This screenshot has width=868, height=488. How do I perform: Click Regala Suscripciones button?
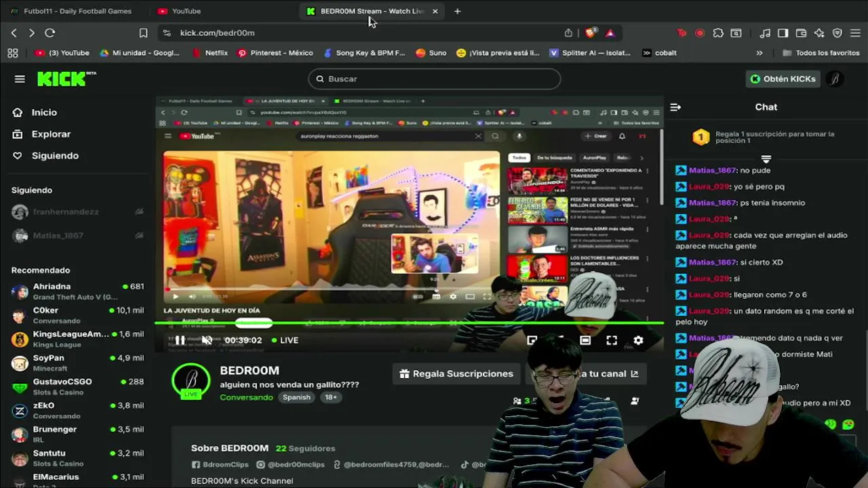tap(456, 373)
